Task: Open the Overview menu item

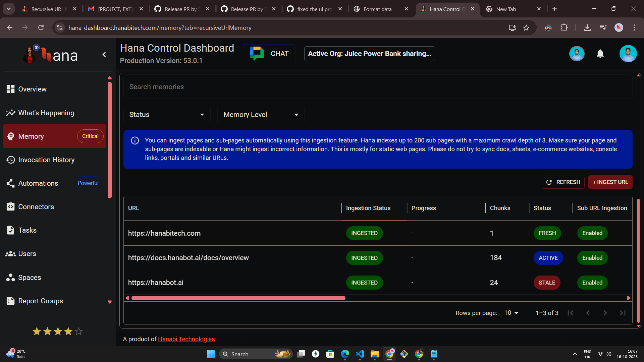Action: point(32,89)
